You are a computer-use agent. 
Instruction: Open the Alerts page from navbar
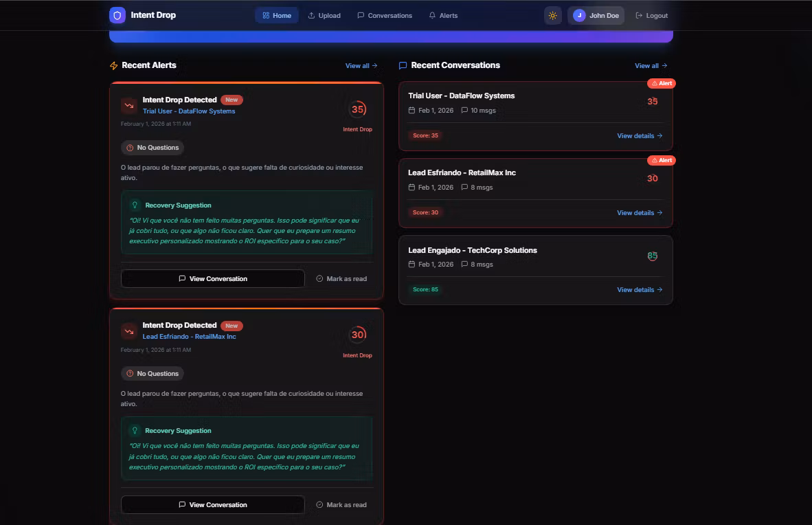(443, 16)
